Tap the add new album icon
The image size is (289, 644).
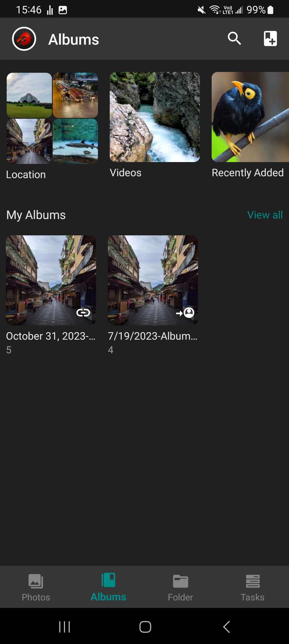coord(270,39)
